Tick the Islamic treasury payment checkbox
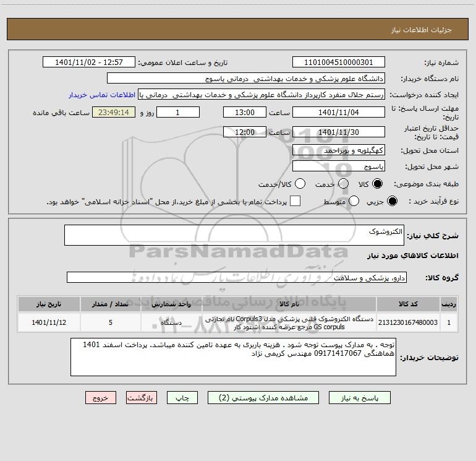The image size is (476, 461). point(295,201)
